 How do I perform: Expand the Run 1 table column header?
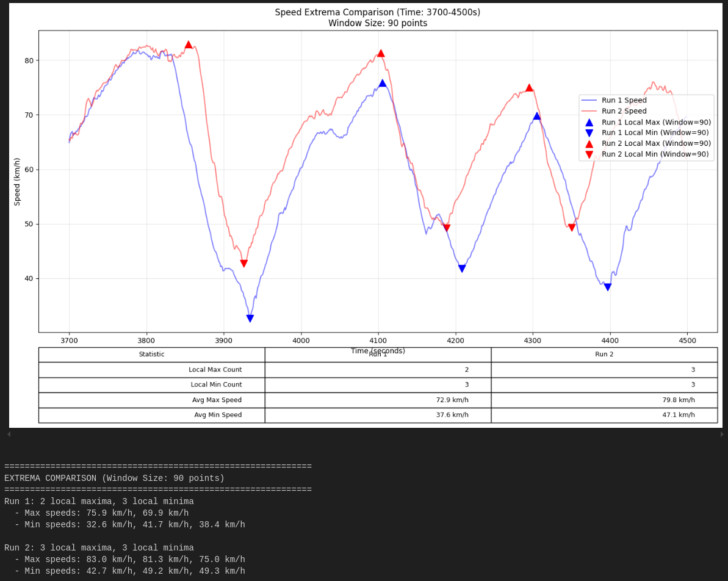tap(378, 354)
